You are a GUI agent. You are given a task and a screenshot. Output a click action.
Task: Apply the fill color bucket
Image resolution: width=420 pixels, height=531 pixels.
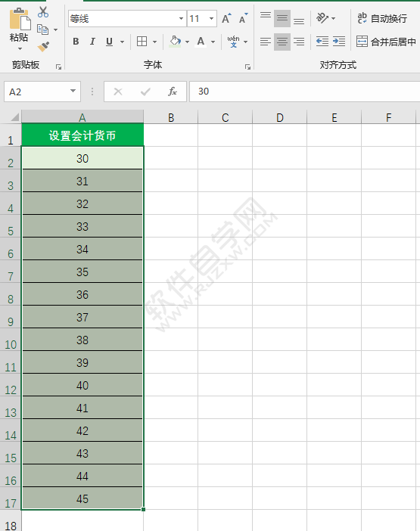point(175,42)
